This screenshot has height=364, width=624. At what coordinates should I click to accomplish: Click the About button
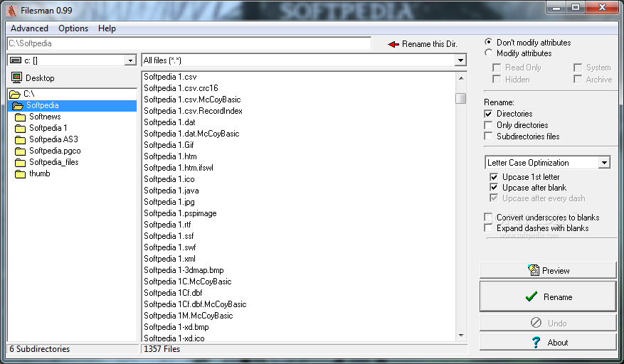coord(548,343)
